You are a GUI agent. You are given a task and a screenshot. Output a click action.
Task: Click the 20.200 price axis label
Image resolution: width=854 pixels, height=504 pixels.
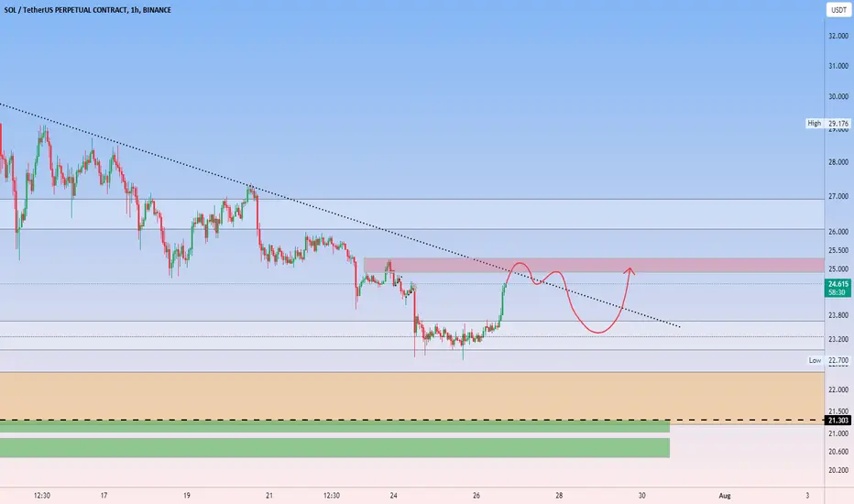(x=838, y=470)
